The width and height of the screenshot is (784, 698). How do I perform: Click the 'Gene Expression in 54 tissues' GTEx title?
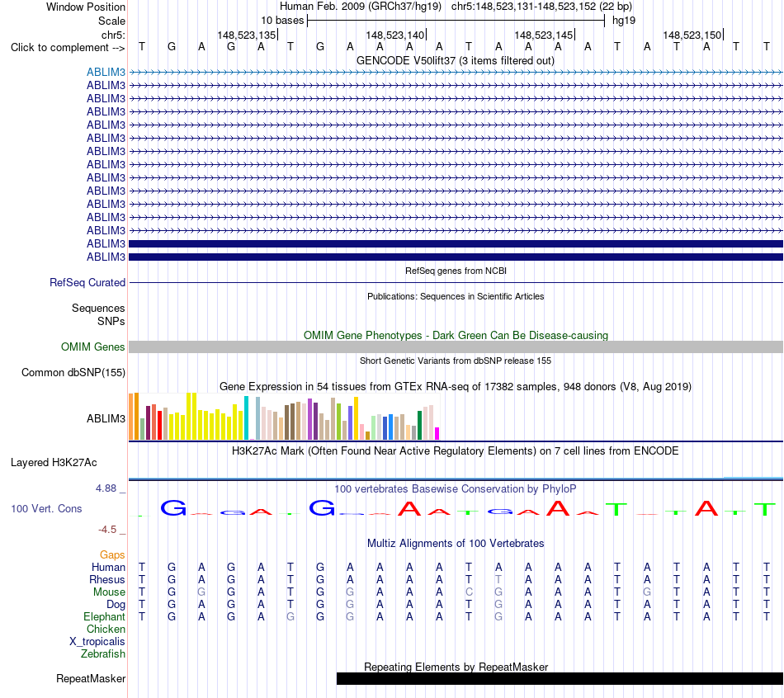(x=456, y=386)
